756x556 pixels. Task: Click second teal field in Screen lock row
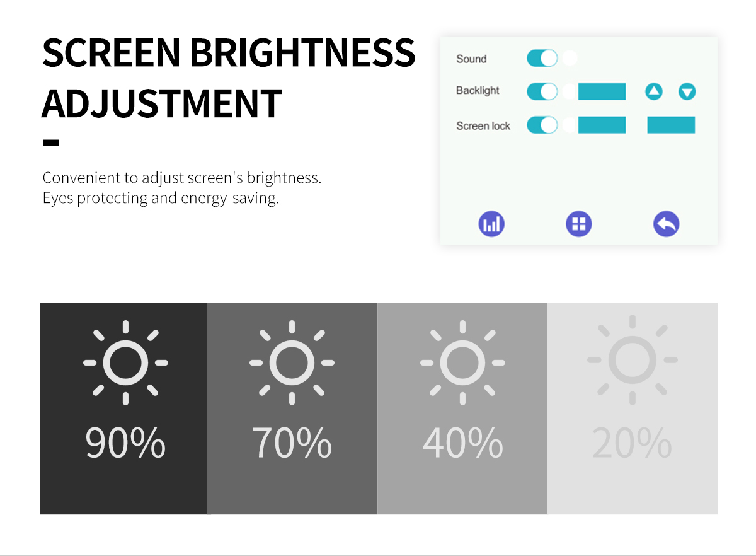[671, 125]
